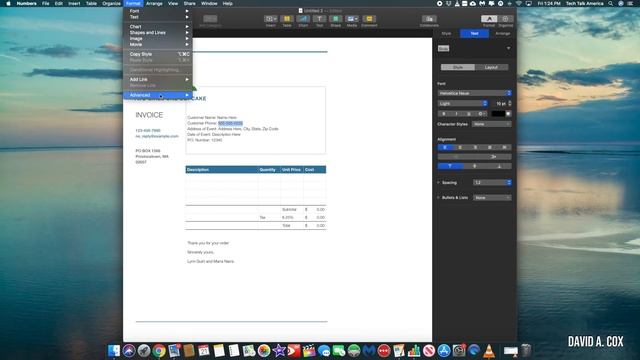Choose Copy Style from the Format menu
This screenshot has height=360, width=640.
[x=158, y=54]
